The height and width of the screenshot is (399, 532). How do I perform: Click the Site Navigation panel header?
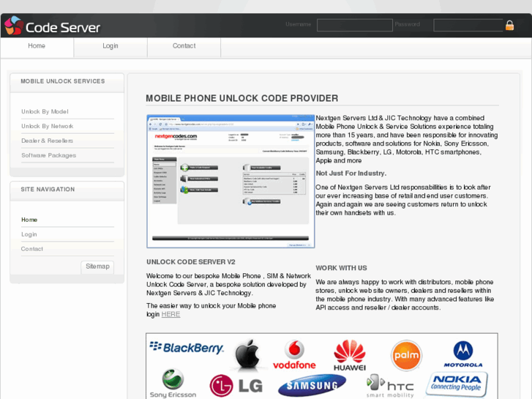point(67,190)
